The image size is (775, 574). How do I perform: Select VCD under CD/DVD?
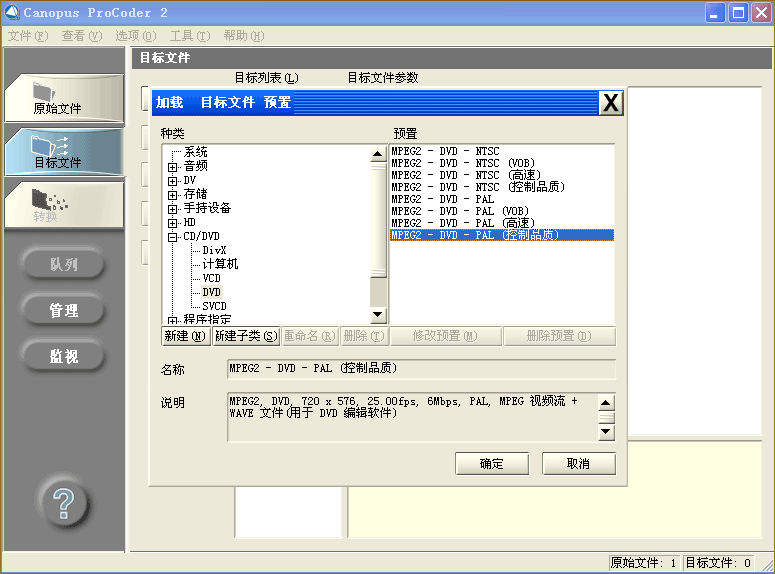[212, 278]
